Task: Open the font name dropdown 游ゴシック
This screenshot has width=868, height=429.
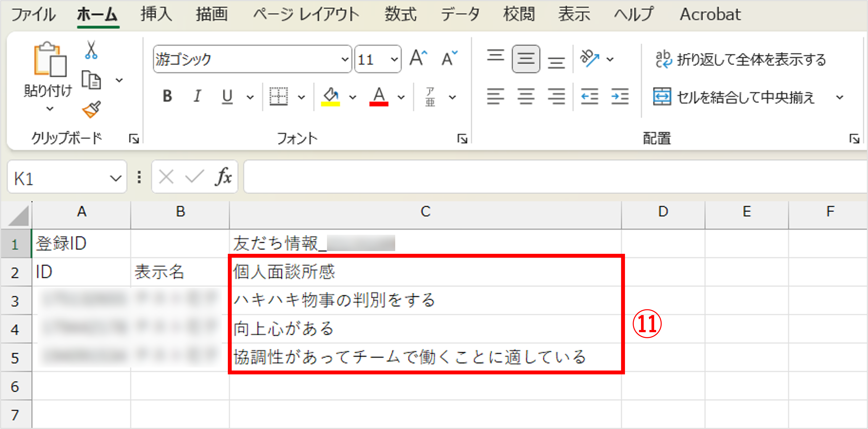Action: coord(345,60)
